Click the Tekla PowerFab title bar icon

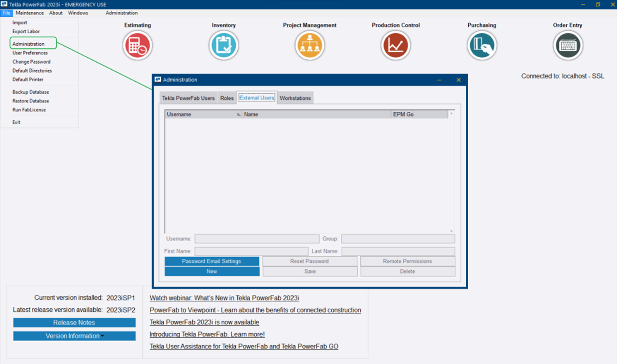coord(4,4)
